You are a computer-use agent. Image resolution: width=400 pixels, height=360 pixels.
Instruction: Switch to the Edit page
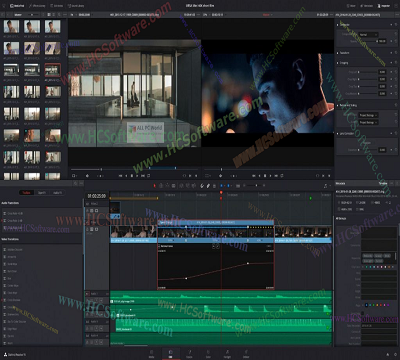(170, 354)
